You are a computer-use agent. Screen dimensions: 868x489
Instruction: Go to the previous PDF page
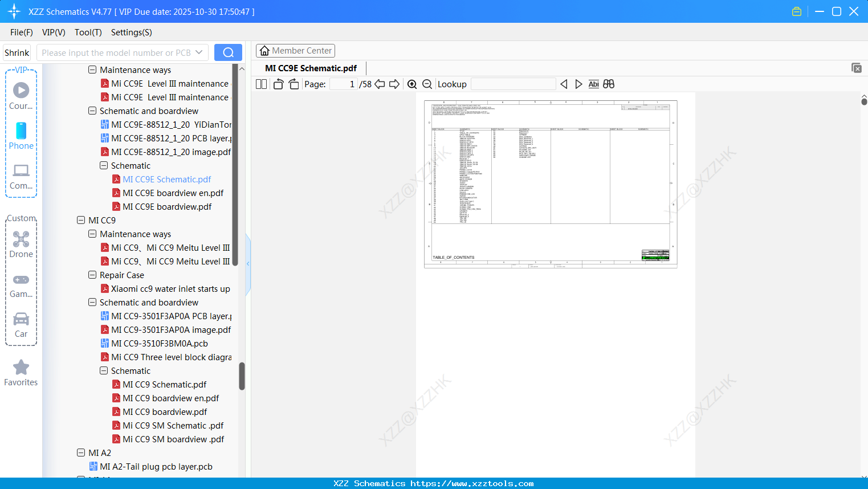[x=380, y=84]
